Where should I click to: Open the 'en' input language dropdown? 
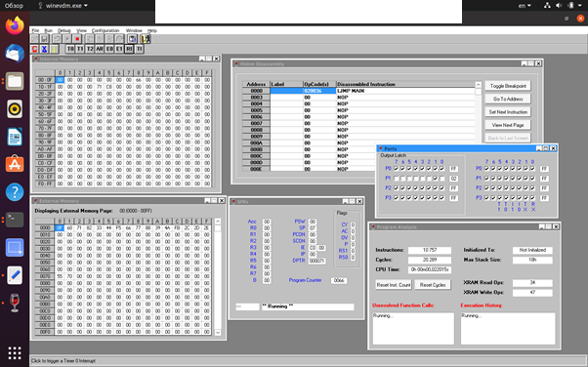(x=525, y=6)
